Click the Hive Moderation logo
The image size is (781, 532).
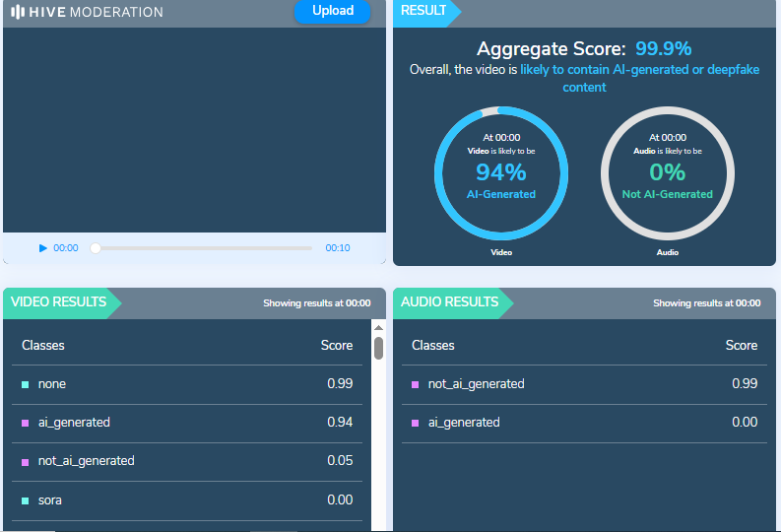pos(87,13)
